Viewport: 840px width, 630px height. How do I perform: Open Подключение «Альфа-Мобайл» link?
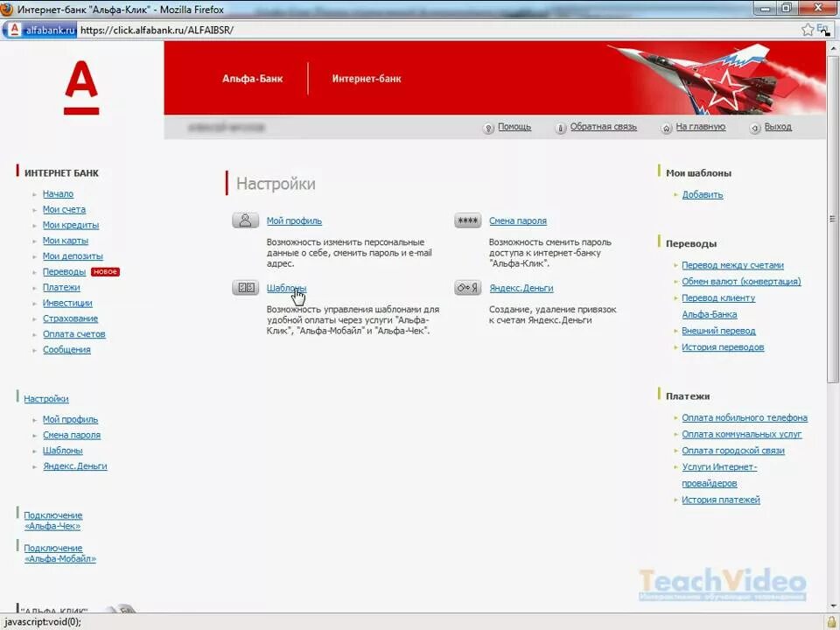59,553
